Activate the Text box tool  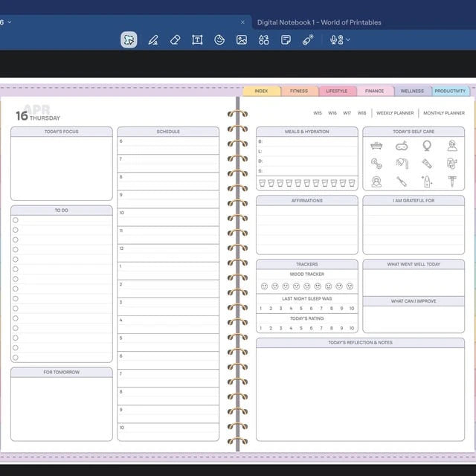[x=197, y=39]
